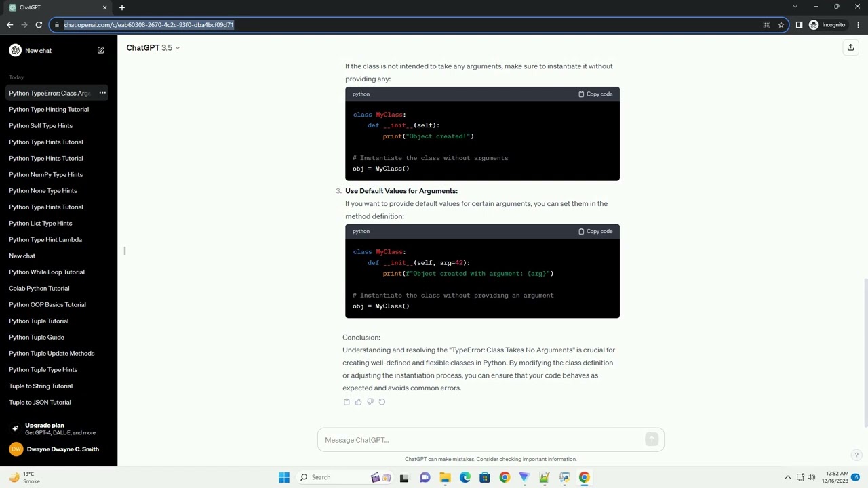The width and height of the screenshot is (868, 488).
Task: Open the sidebar chat titled New chat
Action: [22, 256]
